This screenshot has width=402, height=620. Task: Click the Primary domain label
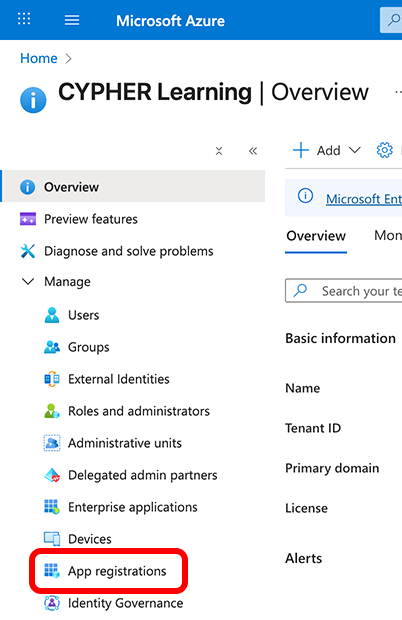click(x=332, y=468)
